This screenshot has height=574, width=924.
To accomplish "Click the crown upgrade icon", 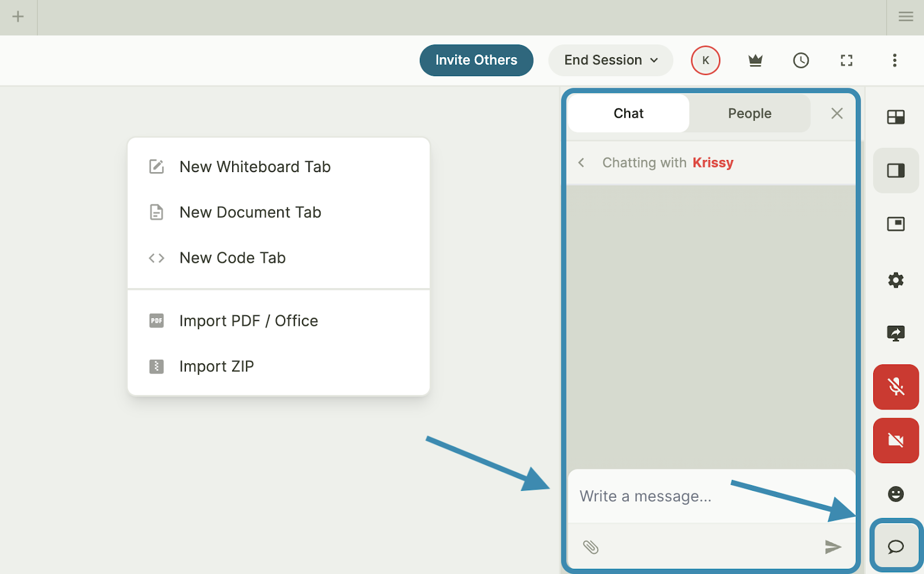I will point(755,60).
